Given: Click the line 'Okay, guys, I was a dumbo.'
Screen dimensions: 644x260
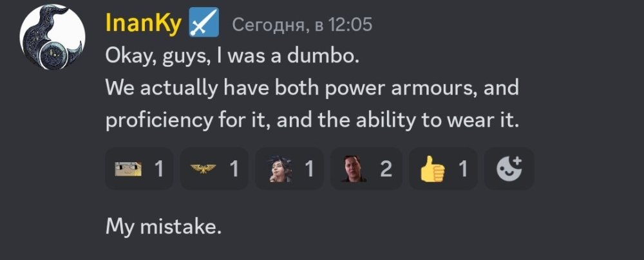Looking at the screenshot, I should (232, 57).
